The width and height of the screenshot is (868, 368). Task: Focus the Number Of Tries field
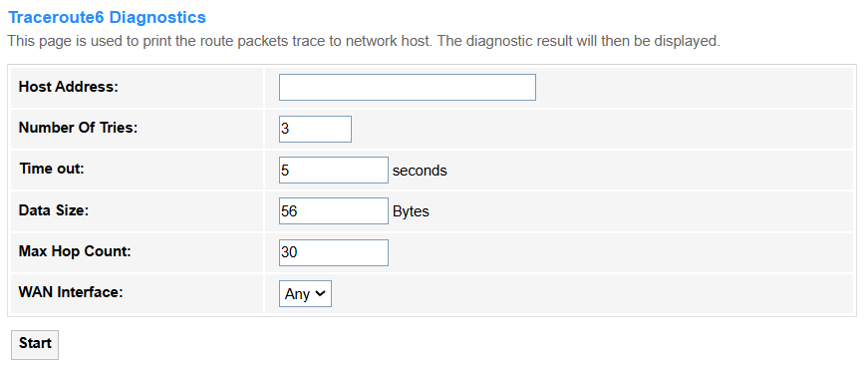pos(315,129)
